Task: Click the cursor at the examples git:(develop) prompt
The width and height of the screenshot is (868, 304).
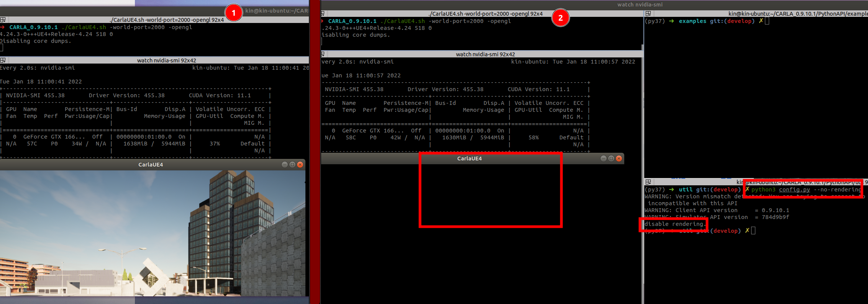Action: [x=767, y=21]
